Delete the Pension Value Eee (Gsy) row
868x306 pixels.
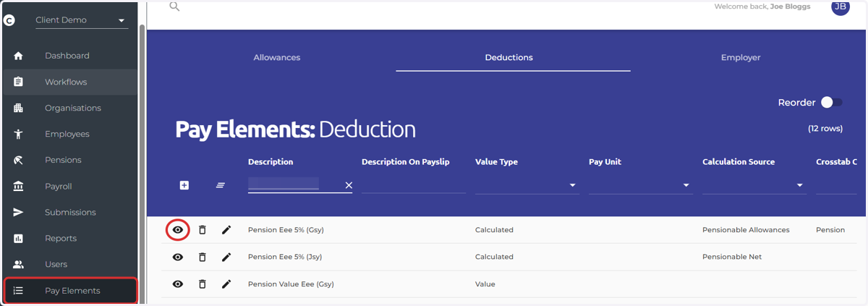click(203, 284)
